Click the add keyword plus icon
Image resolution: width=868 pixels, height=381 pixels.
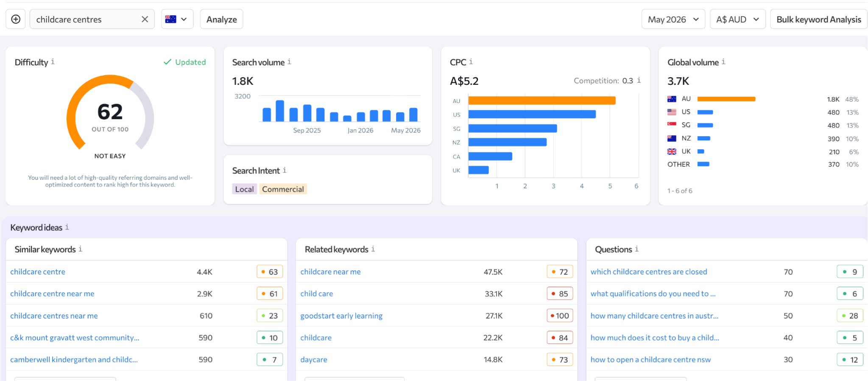tap(16, 19)
